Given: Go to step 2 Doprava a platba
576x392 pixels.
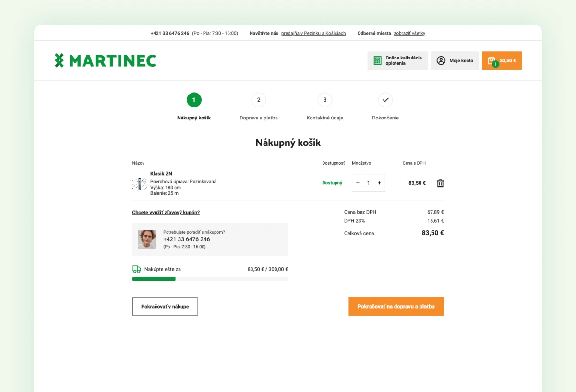Looking at the screenshot, I should click(259, 100).
